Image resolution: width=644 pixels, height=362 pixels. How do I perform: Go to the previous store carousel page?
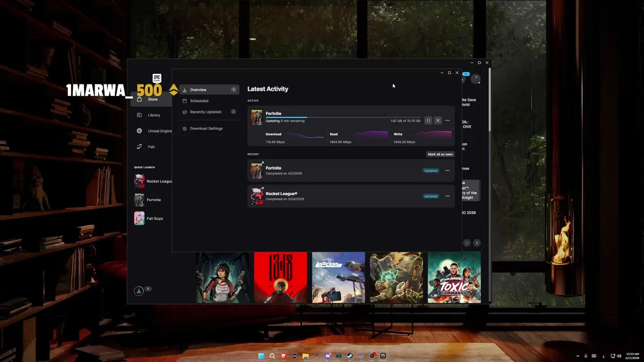(x=467, y=243)
